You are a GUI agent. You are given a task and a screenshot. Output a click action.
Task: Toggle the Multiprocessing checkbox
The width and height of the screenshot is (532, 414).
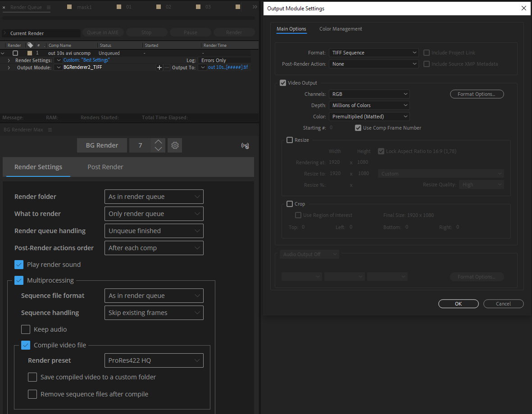point(19,280)
